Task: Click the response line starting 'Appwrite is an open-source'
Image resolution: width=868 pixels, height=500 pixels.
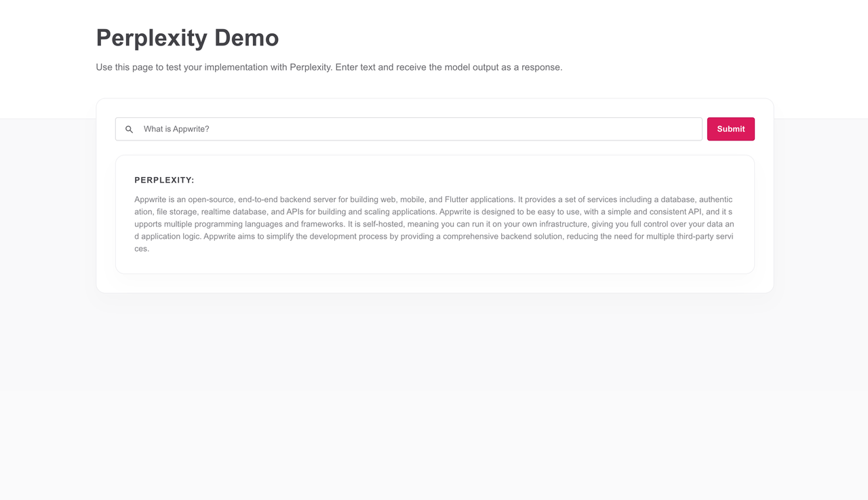Action: pyautogui.click(x=433, y=199)
